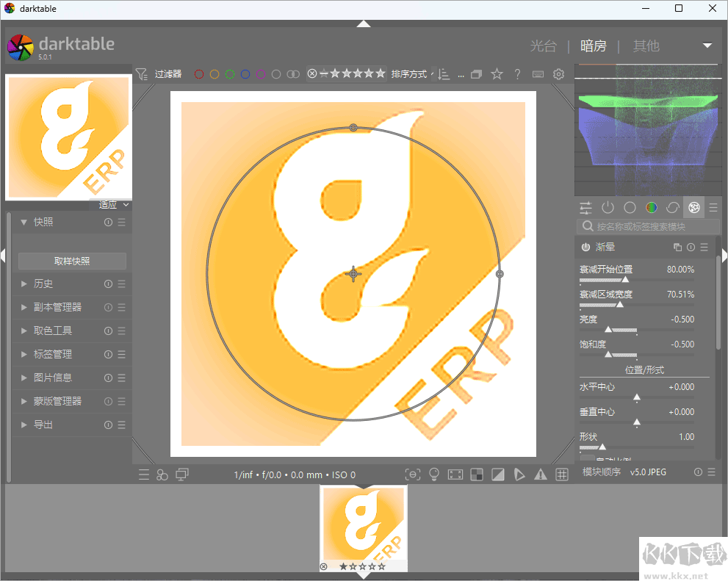This screenshot has width=728, height=581.
Task: Open keyboard shortcuts icon
Action: coord(538,74)
